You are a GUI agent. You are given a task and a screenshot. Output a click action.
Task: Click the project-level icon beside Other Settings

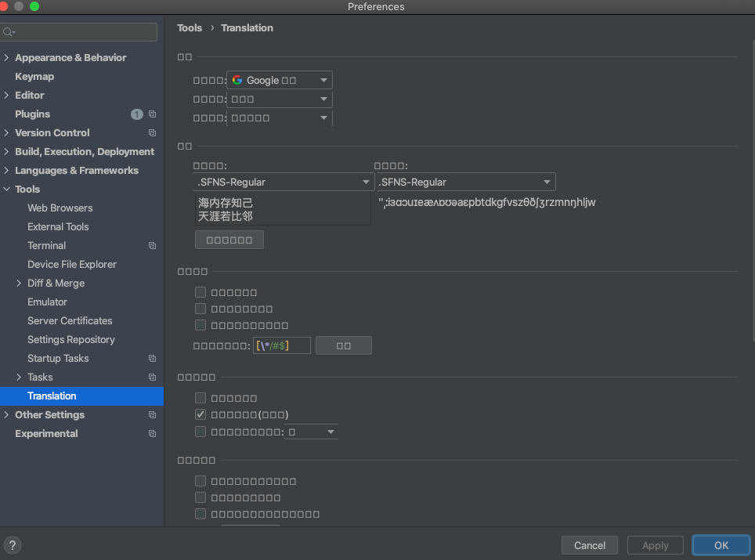point(152,414)
